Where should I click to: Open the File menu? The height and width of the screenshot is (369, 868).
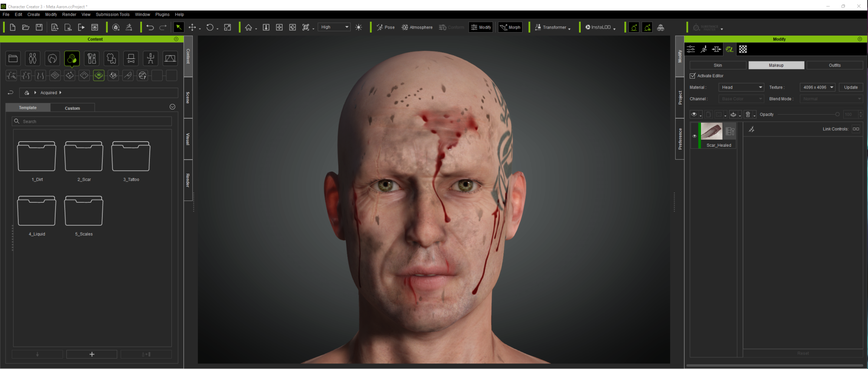tap(6, 15)
